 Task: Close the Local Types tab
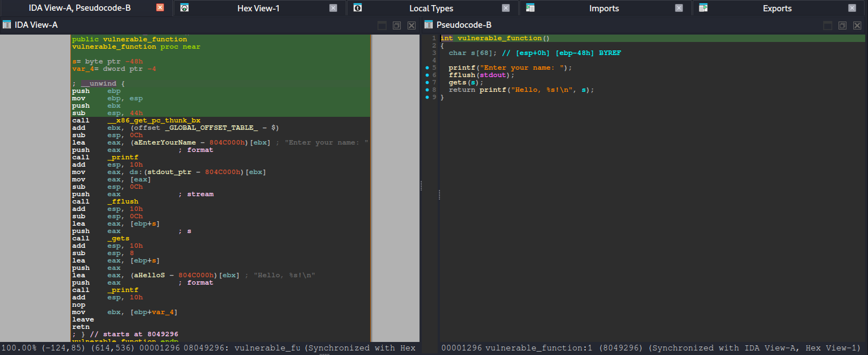506,8
